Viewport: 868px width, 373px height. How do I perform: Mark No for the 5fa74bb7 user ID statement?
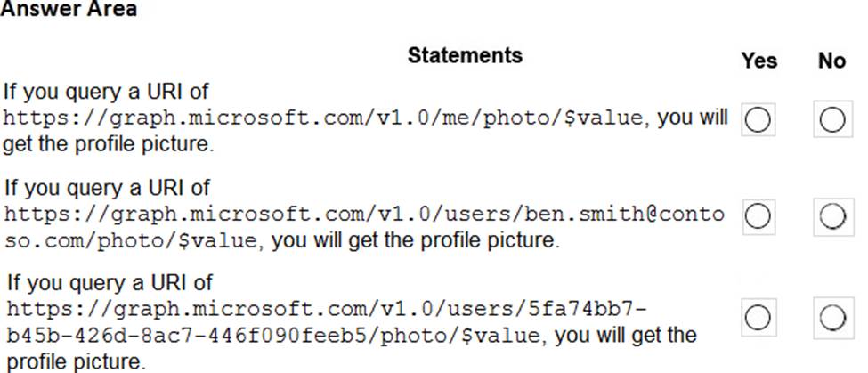click(833, 318)
